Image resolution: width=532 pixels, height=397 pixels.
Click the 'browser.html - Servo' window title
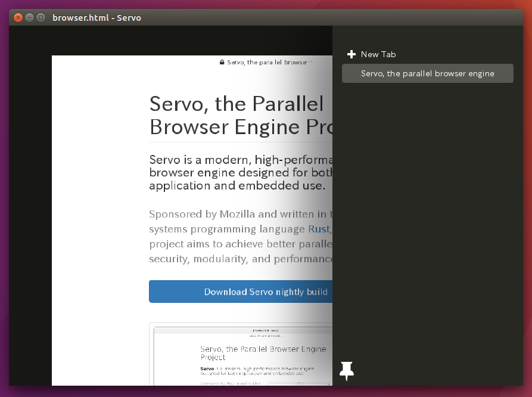[97, 18]
